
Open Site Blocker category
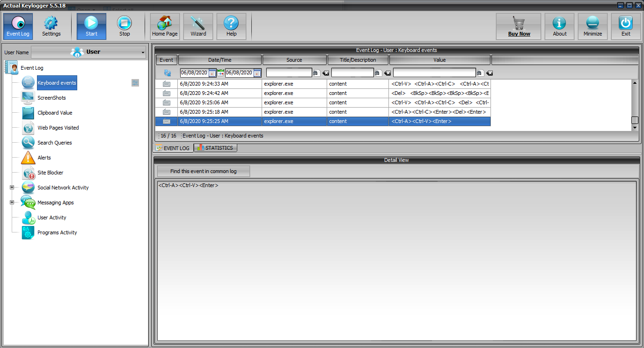pos(50,173)
